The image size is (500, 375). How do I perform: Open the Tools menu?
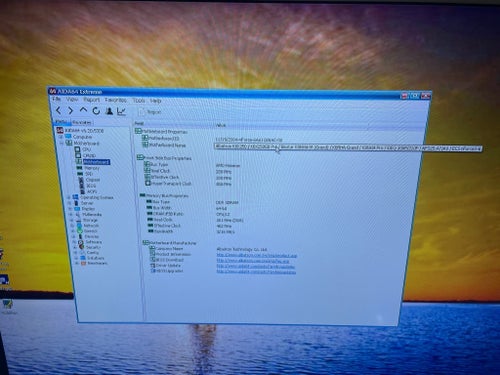click(139, 100)
